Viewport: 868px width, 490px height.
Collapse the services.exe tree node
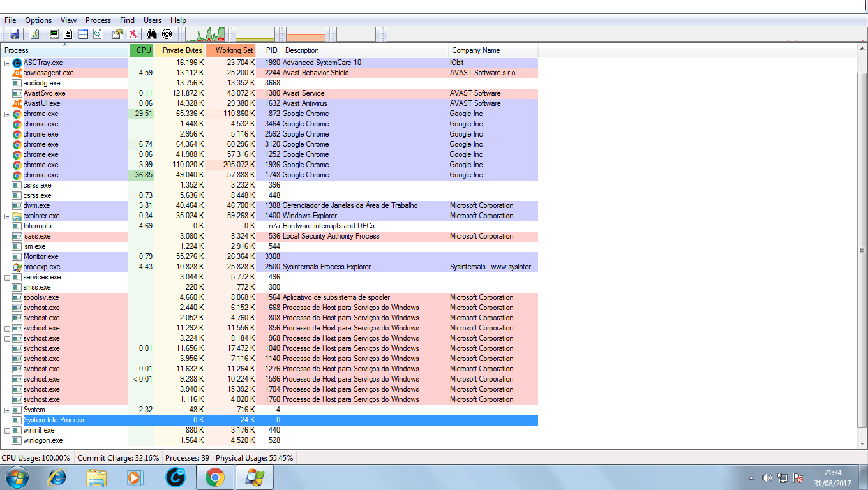[7, 277]
